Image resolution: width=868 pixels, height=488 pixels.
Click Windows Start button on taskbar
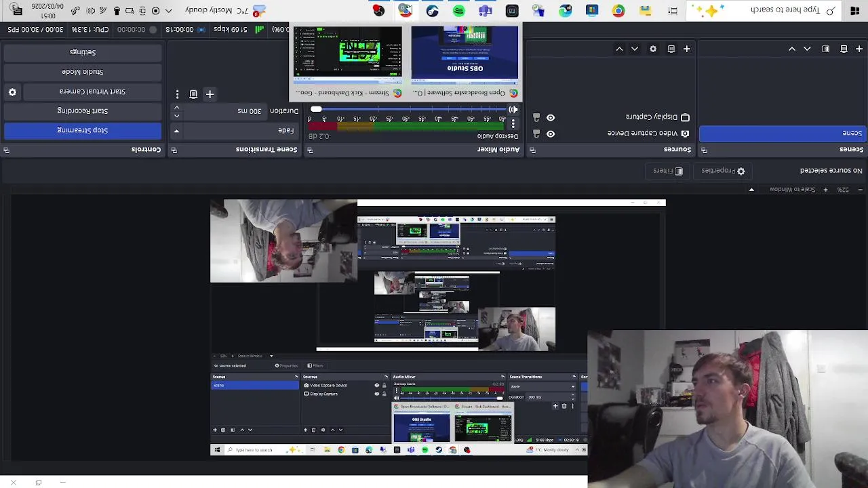(x=855, y=10)
